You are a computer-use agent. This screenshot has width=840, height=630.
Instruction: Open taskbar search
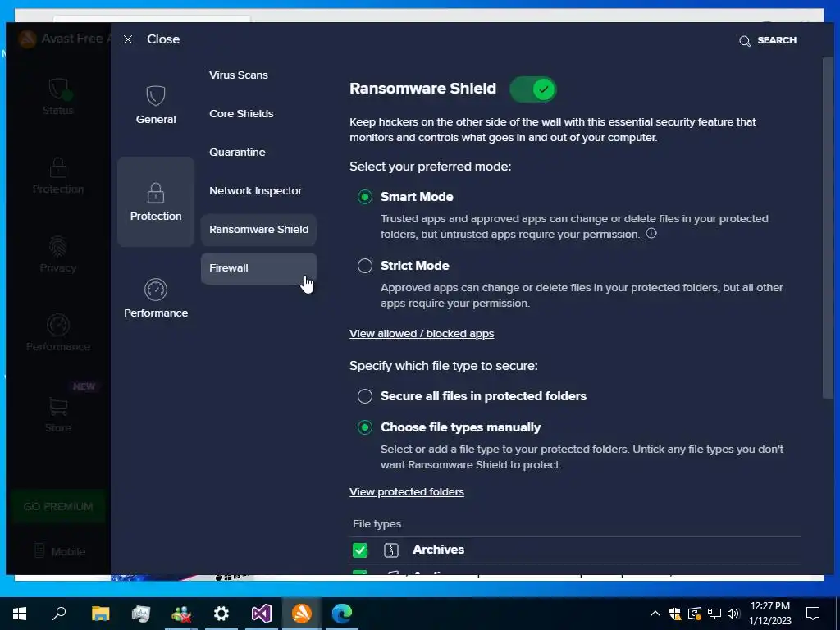59,614
